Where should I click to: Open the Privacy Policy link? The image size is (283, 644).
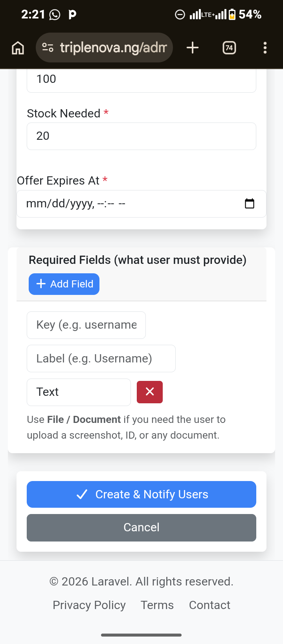pyautogui.click(x=89, y=605)
